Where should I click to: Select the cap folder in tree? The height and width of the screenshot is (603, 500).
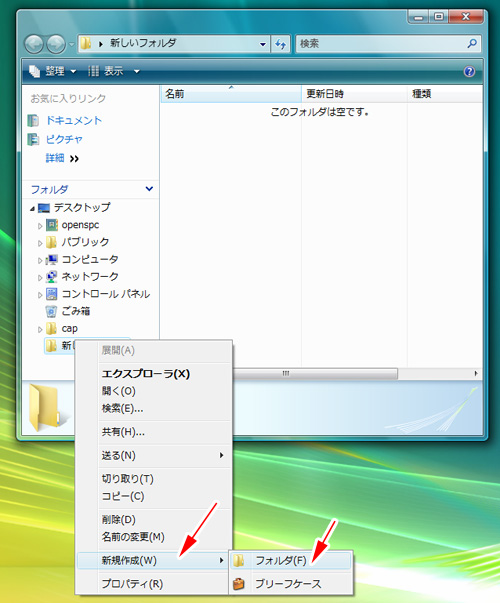point(70,329)
